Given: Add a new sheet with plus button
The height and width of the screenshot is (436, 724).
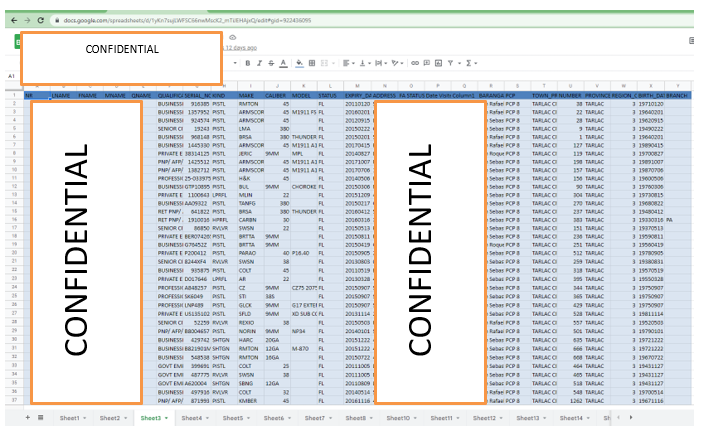Looking at the screenshot, I should 28,418.
